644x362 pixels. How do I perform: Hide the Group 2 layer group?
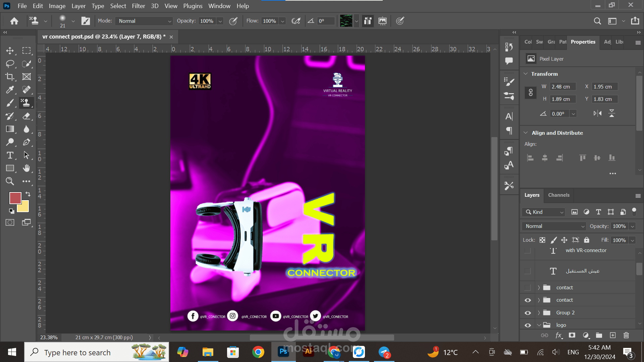[x=528, y=313]
